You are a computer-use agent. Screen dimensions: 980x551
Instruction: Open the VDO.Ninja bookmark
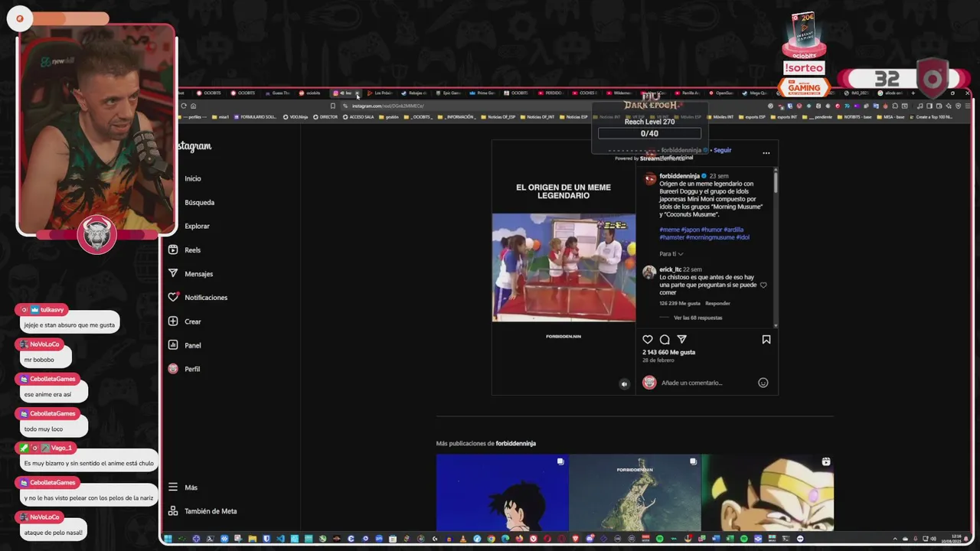pyautogui.click(x=296, y=117)
